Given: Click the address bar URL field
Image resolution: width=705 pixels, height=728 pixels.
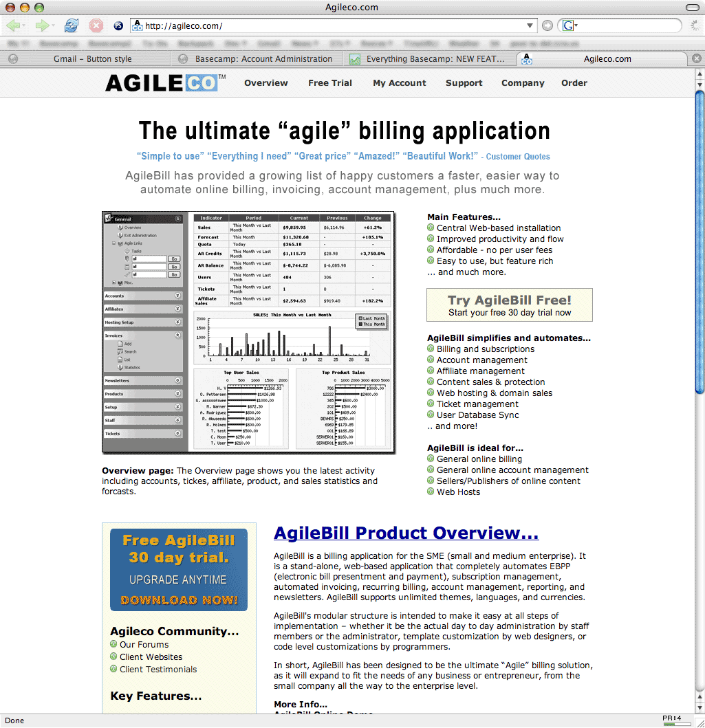Looking at the screenshot, I should 334,25.
